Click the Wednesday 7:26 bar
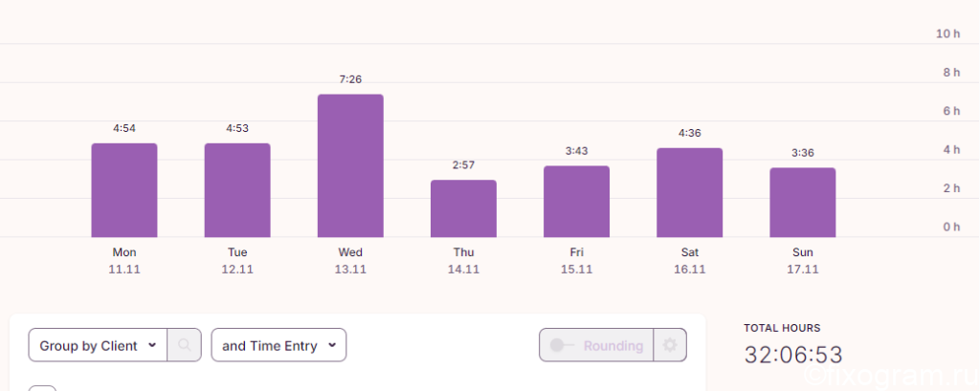Image resolution: width=980 pixels, height=391 pixels. pos(350,166)
